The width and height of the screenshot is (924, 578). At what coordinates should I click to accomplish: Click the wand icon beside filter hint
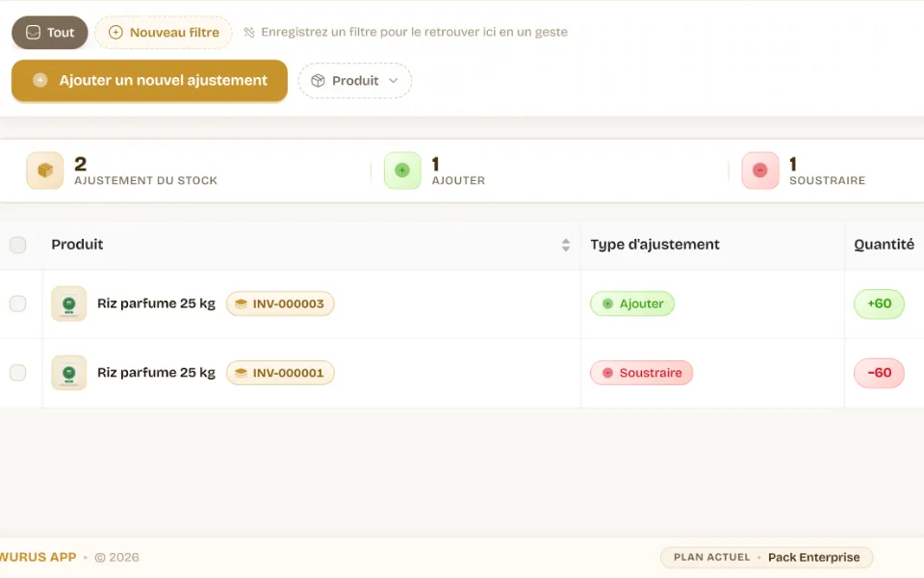coord(249,33)
